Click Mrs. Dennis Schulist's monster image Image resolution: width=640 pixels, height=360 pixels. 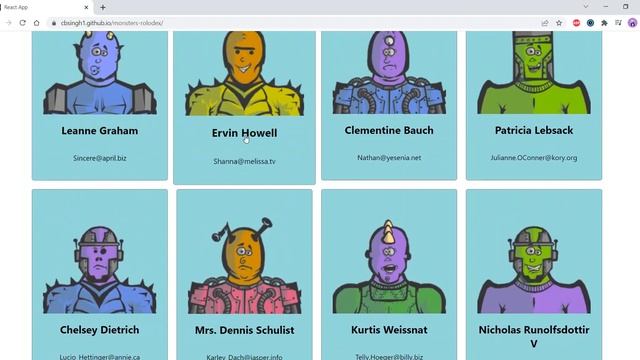244,265
